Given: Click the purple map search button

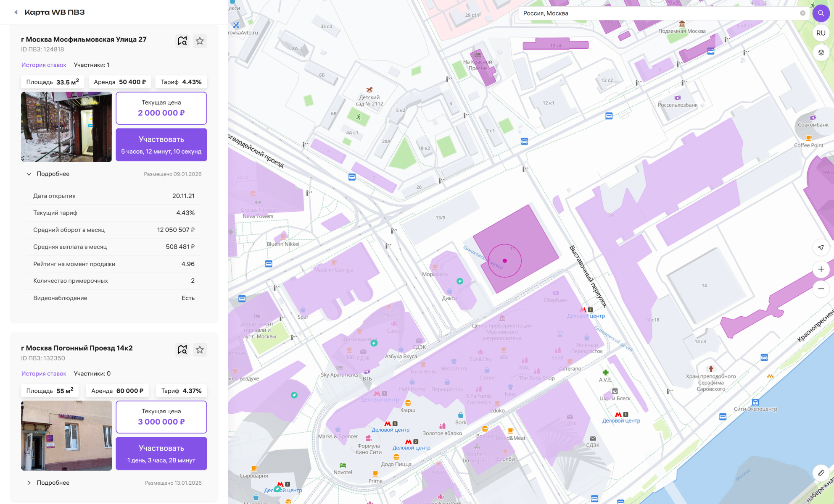Looking at the screenshot, I should 821,13.
